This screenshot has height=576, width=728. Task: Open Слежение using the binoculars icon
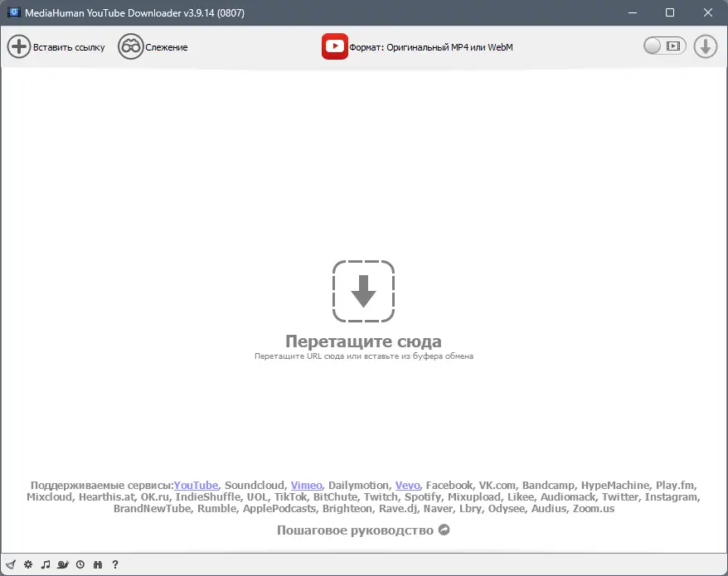click(x=130, y=46)
